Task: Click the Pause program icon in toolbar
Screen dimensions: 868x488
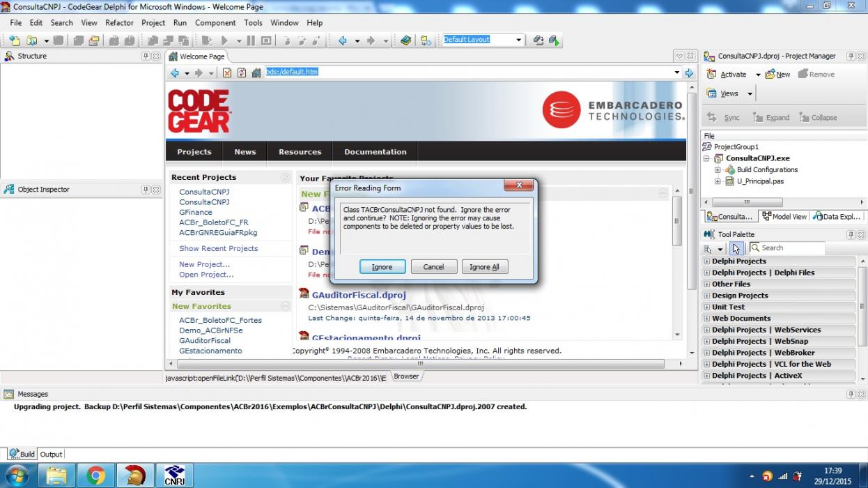Action: [x=251, y=40]
